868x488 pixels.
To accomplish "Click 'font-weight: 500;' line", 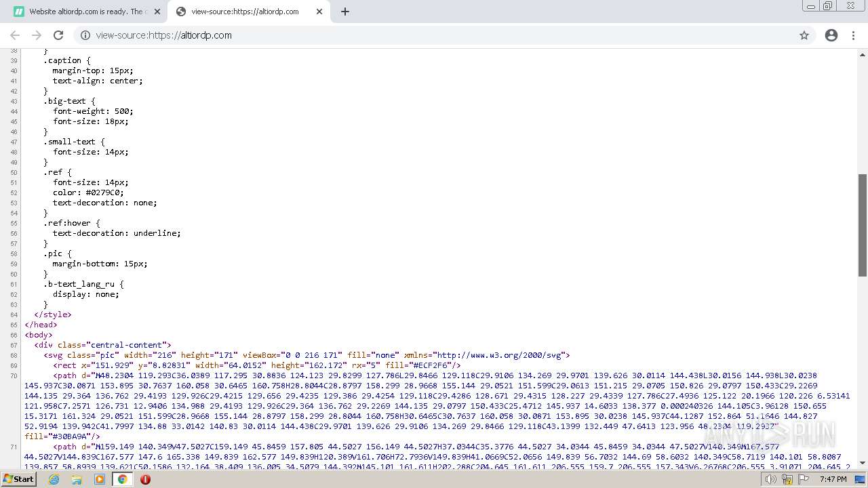I will [93, 111].
